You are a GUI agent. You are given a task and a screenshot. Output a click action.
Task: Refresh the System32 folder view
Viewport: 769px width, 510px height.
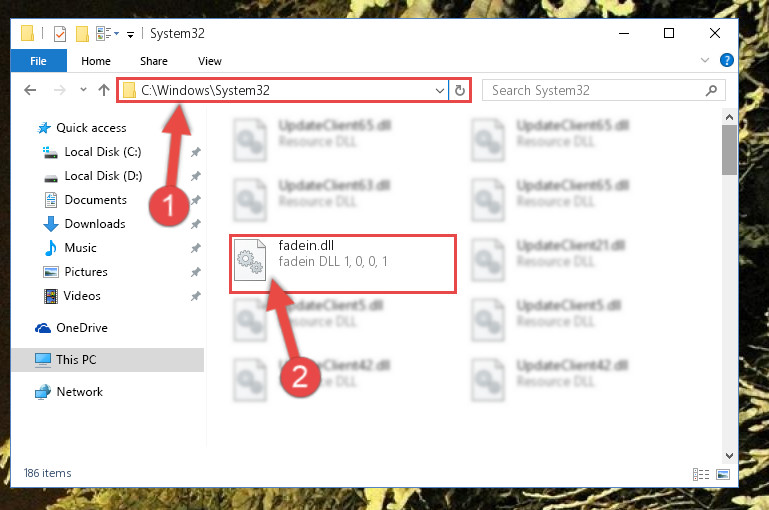tap(460, 90)
